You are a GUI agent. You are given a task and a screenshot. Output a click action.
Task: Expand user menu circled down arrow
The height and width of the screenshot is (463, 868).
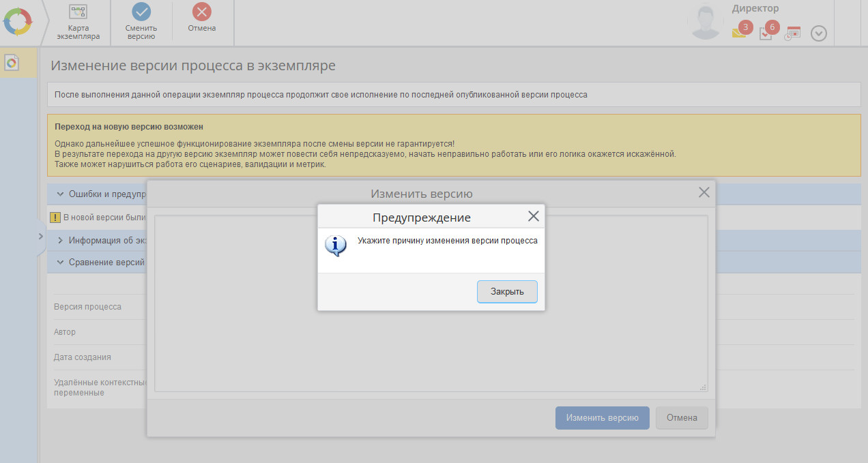[819, 33]
